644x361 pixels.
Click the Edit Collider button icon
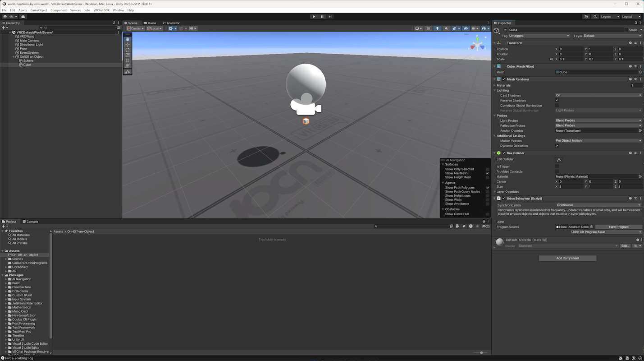click(x=559, y=160)
